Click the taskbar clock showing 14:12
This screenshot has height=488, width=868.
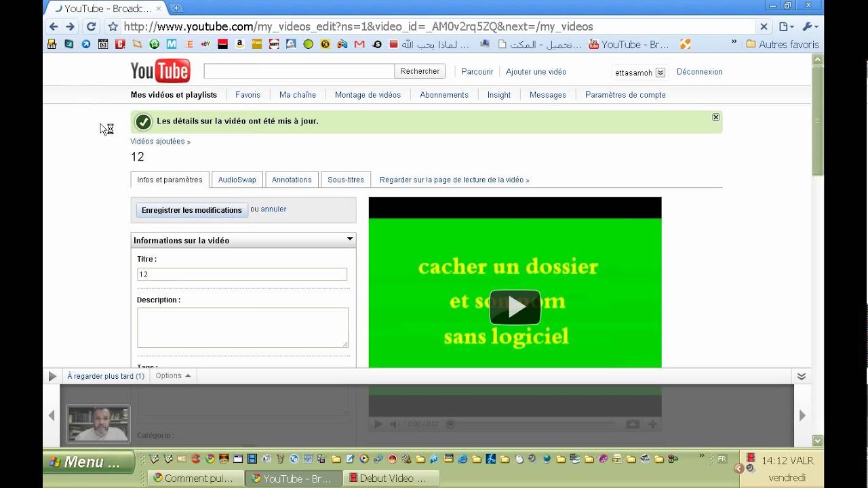[x=787, y=461]
